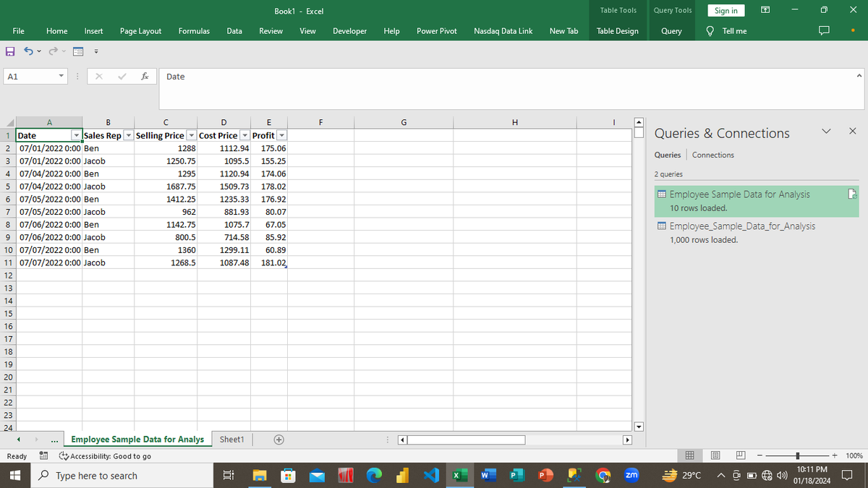Click the zoom slider handle
Screen dimensions: 868x488
point(797,456)
